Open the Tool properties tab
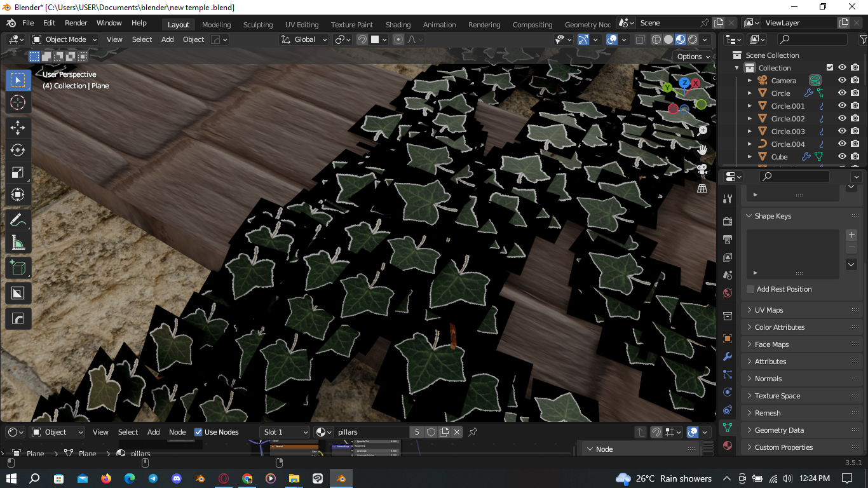This screenshot has height=488, width=868. 728,200
